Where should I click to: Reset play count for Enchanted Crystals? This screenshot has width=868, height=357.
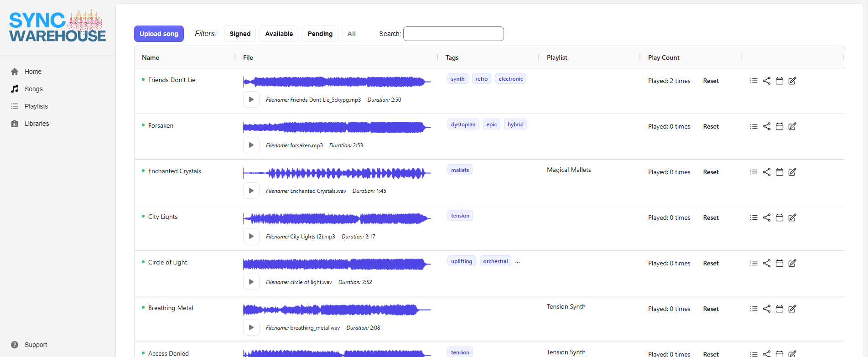click(x=711, y=172)
